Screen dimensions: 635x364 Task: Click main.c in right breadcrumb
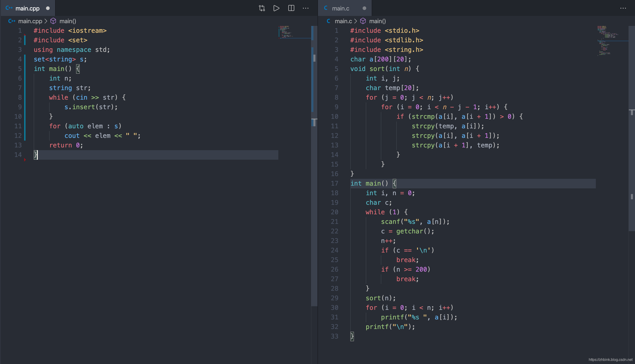coord(343,21)
